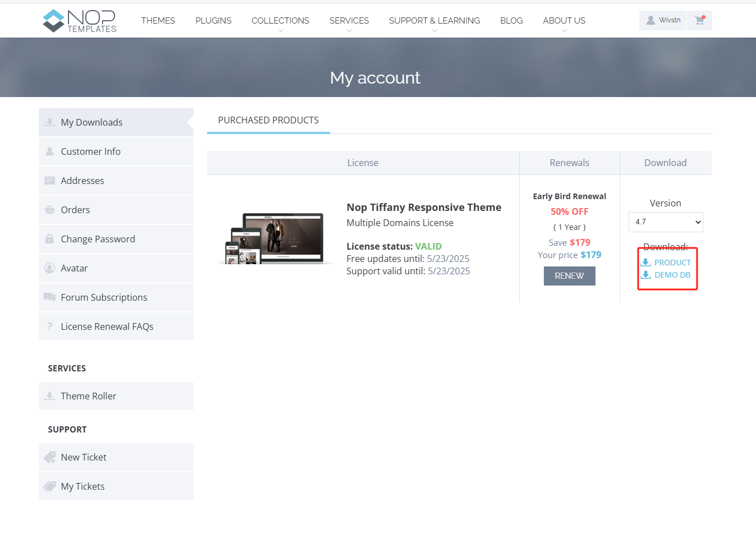Open License Renewal FAQs
756x543 pixels.
(x=116, y=326)
